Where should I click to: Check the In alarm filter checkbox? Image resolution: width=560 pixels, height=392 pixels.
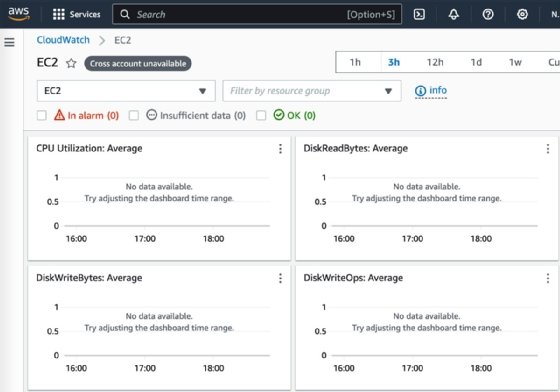[41, 115]
